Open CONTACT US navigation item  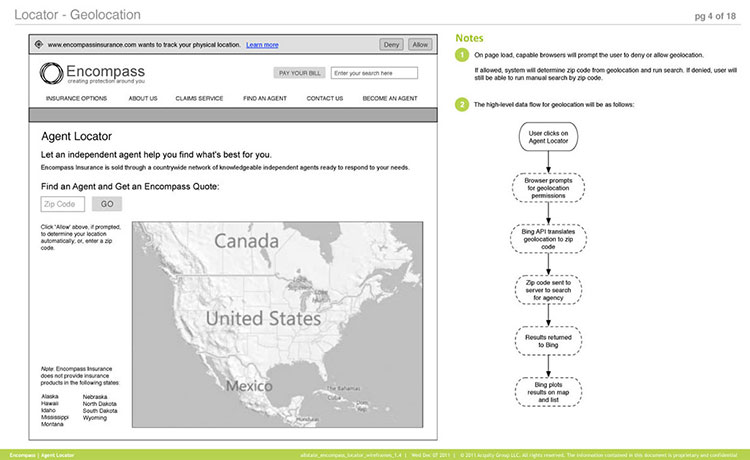(x=325, y=99)
